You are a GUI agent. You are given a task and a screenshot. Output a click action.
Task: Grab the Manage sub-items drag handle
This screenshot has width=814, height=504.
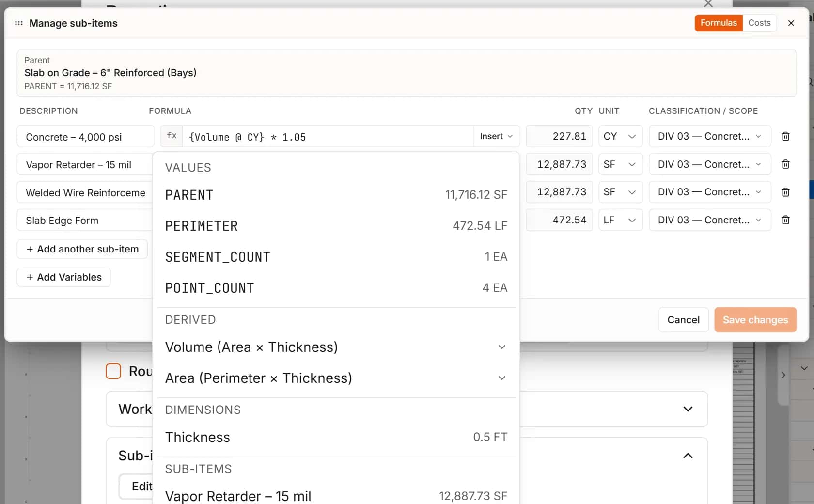pyautogui.click(x=19, y=23)
